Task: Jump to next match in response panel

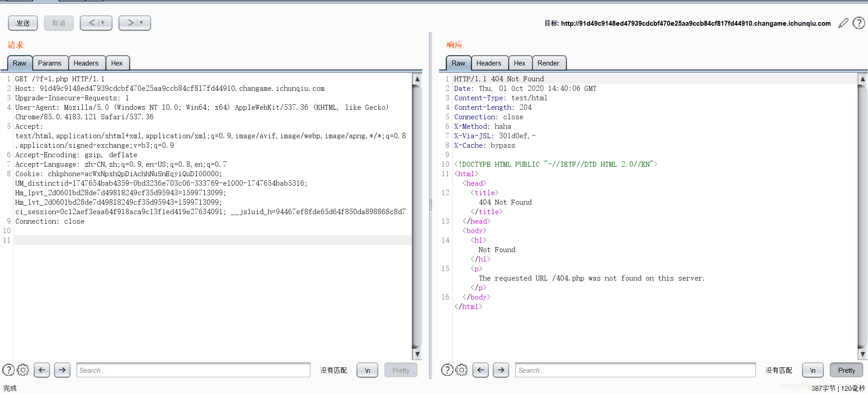Action: coord(501,370)
